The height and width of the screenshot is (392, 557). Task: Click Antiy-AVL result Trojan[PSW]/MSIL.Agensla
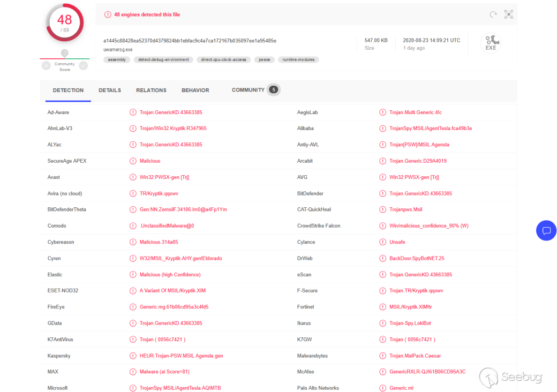tap(419, 145)
